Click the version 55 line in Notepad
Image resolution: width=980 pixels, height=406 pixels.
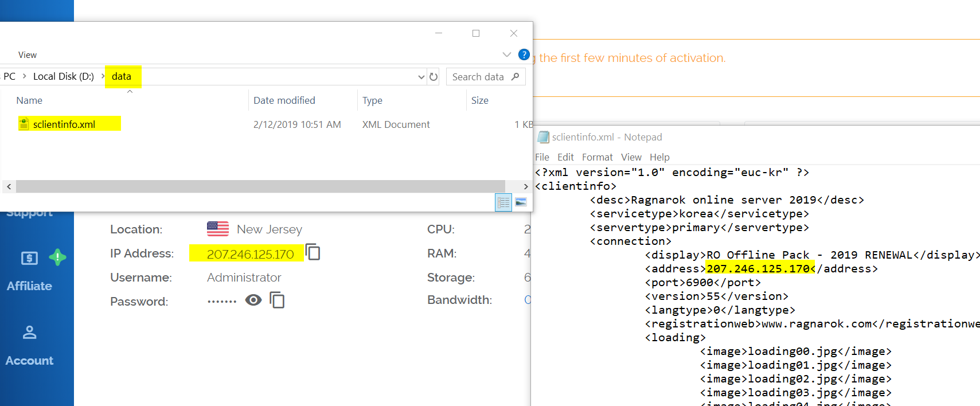coord(716,296)
